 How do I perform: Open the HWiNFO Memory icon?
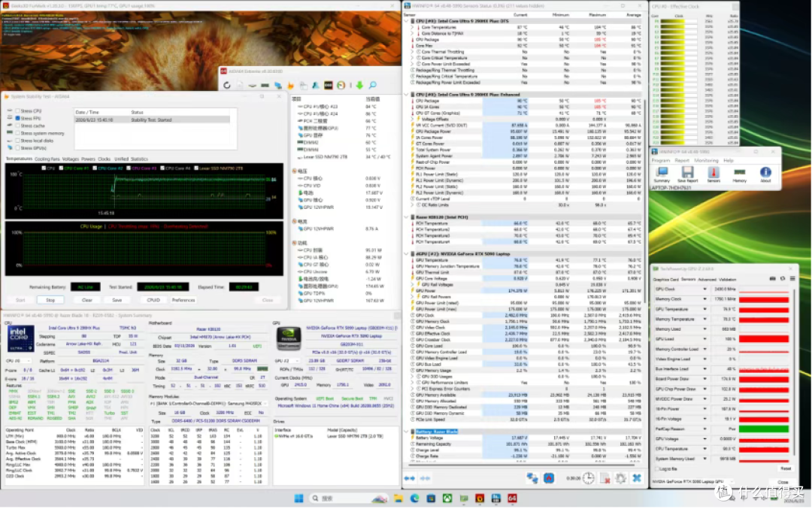(740, 172)
